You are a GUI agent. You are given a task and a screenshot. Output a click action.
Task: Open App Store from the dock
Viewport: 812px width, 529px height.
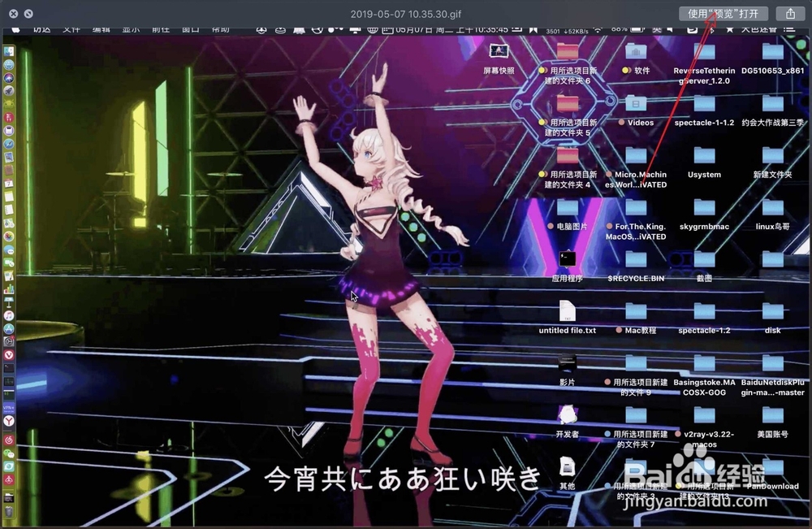point(9,328)
